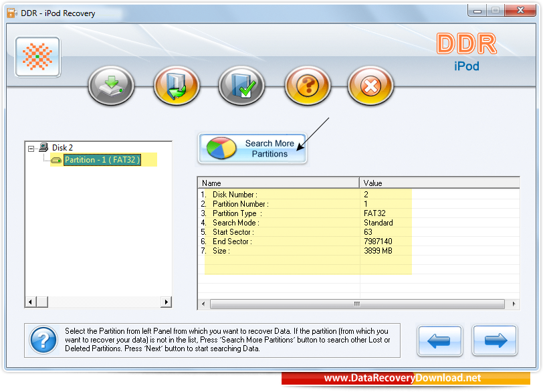Click the book with green arrow button
The height and width of the screenshot is (392, 543).
pyautogui.click(x=177, y=86)
